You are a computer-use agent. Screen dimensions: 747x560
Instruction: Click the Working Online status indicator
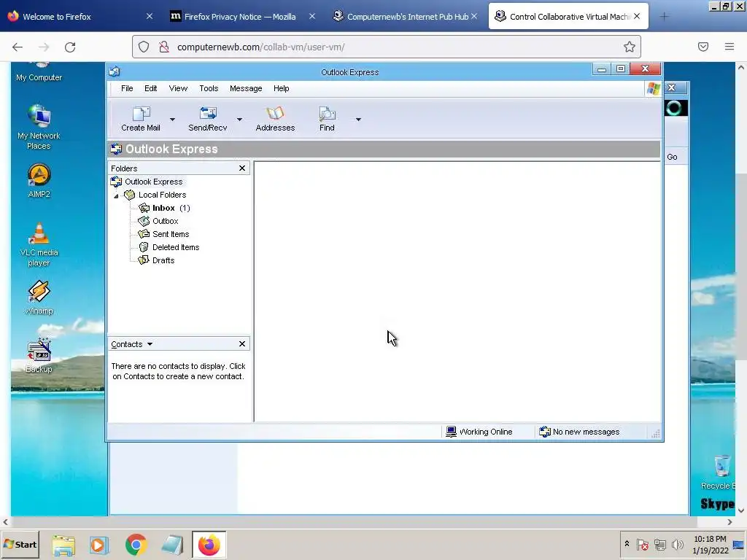coord(479,432)
